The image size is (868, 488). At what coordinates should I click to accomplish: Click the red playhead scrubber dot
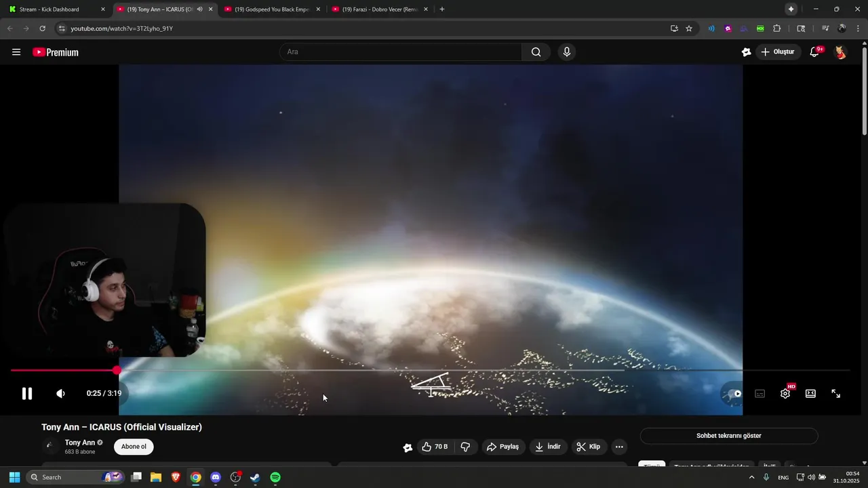tap(117, 370)
